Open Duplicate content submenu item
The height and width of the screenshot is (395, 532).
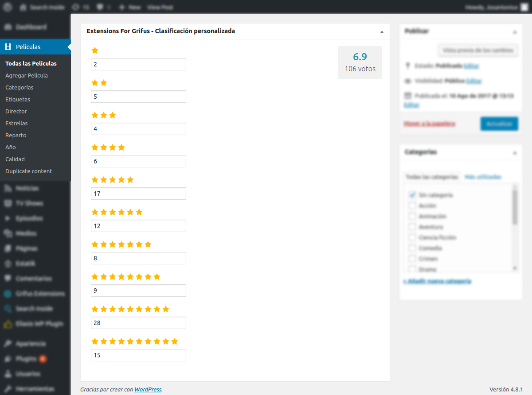[29, 171]
